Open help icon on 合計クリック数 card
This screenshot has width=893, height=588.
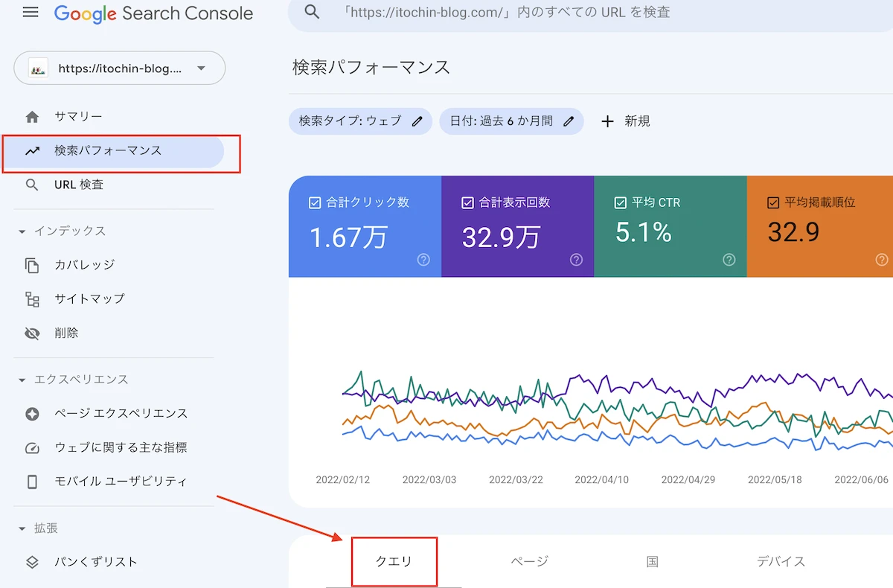423,260
